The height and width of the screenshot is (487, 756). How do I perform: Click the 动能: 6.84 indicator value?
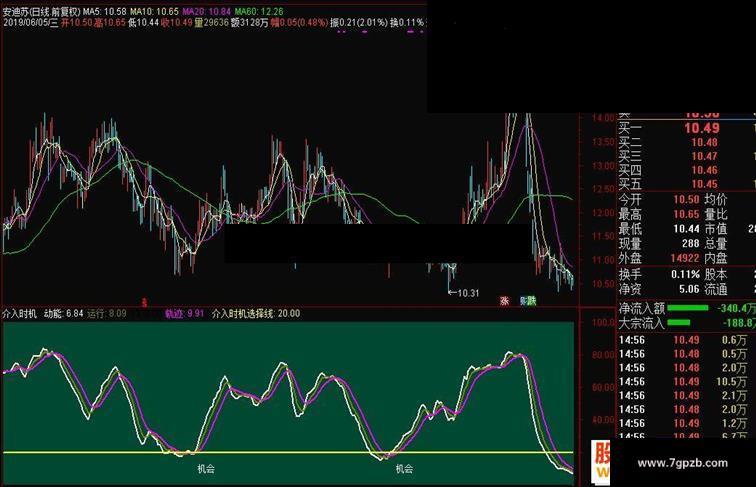[64, 314]
